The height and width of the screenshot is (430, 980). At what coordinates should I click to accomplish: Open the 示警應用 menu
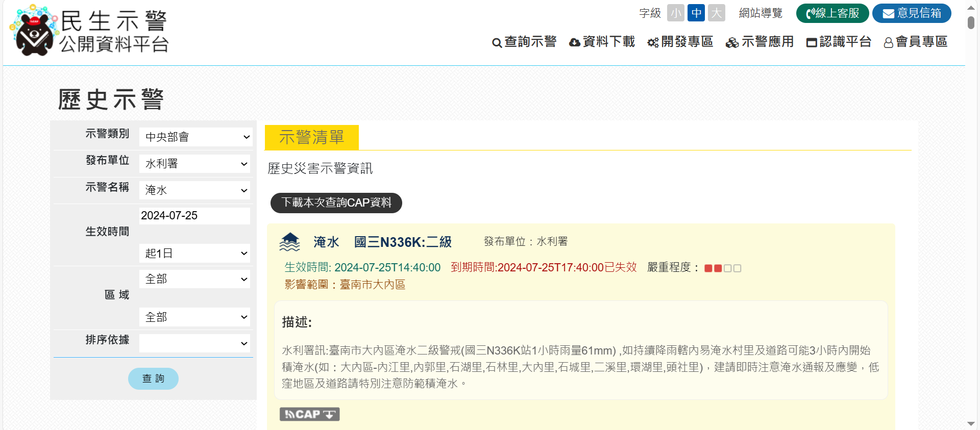click(x=759, y=42)
